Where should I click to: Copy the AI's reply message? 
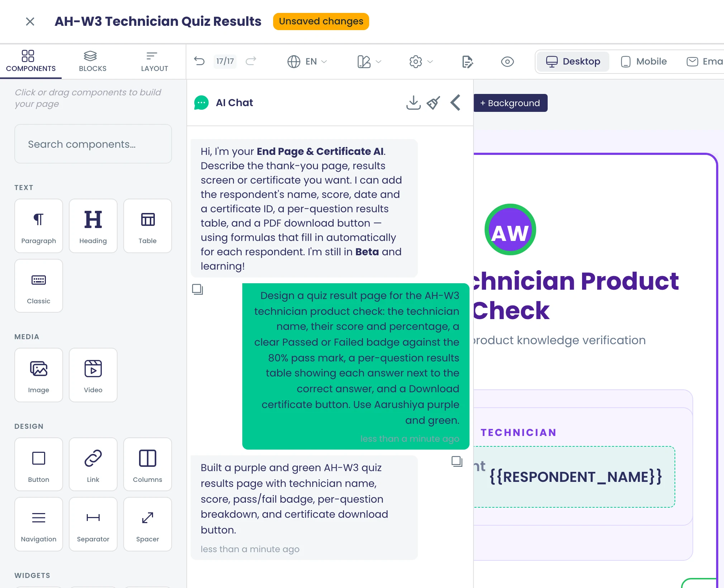click(x=457, y=461)
